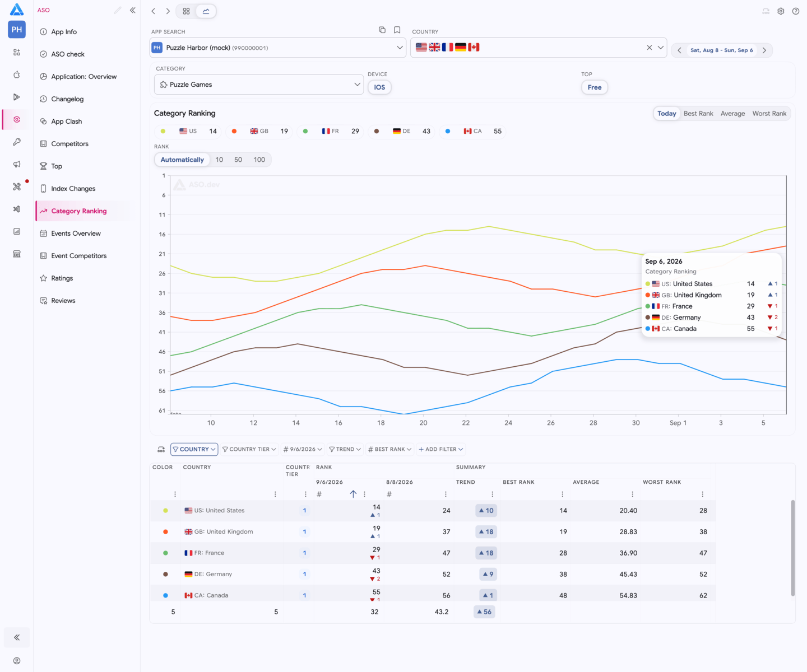Select the Best Rank tab

pos(698,114)
